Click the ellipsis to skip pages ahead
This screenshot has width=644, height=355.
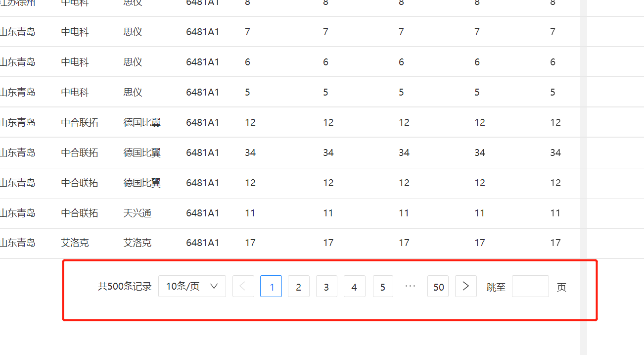410,286
